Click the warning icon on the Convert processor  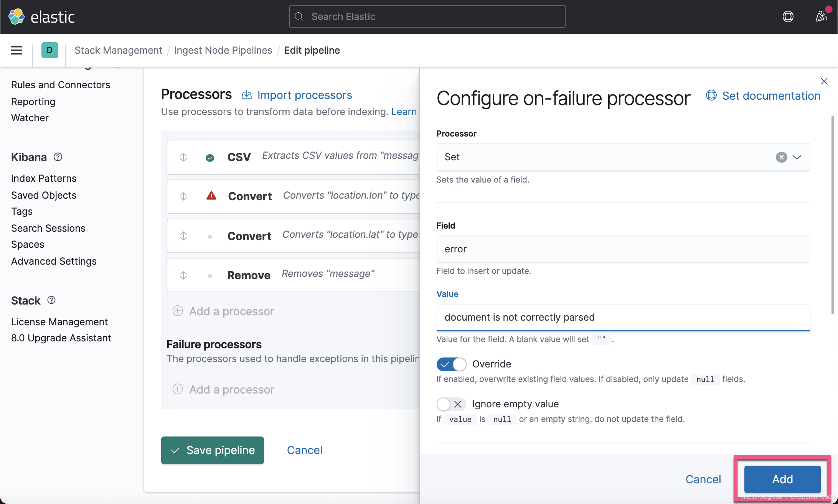click(211, 196)
